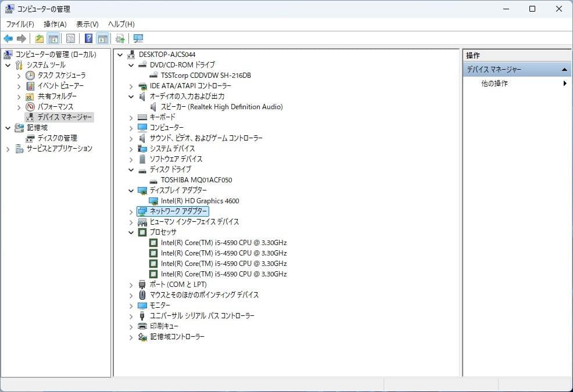The image size is (573, 392).
Task: Expand the キーボード device category
Action: tap(130, 117)
